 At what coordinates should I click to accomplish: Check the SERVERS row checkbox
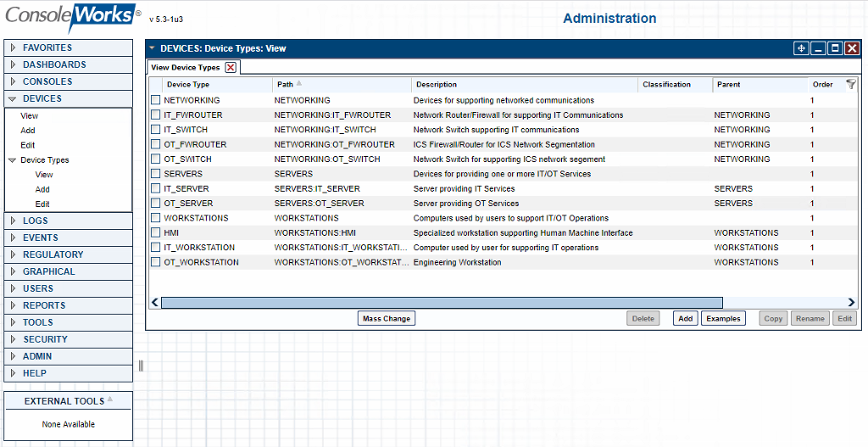coord(156,174)
